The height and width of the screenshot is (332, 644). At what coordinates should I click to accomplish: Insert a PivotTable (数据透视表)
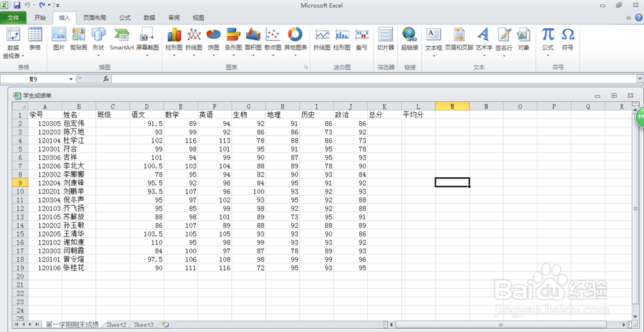(x=13, y=43)
